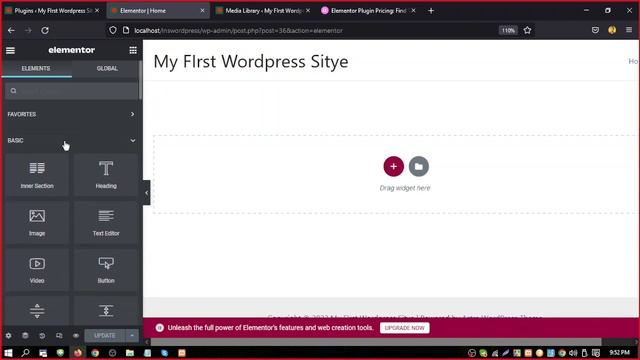This screenshot has height=360, width=640.
Task: Open the Windows Start menu
Action: (x=8, y=353)
